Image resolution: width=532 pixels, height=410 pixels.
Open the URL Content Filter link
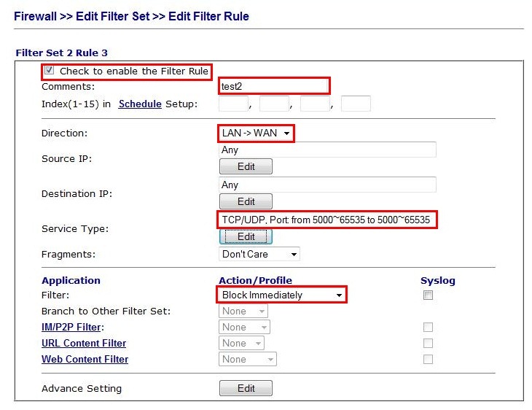84,343
